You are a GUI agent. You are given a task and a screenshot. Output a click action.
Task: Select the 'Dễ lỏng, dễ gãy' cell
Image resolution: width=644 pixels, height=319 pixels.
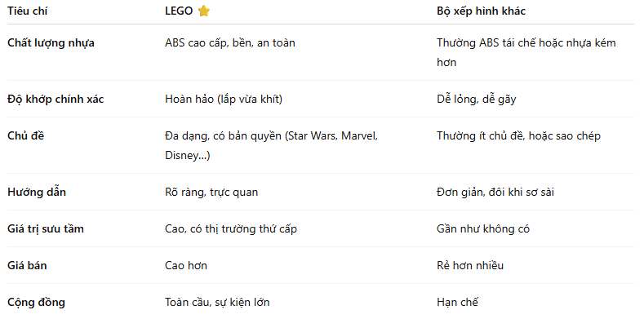(x=477, y=100)
